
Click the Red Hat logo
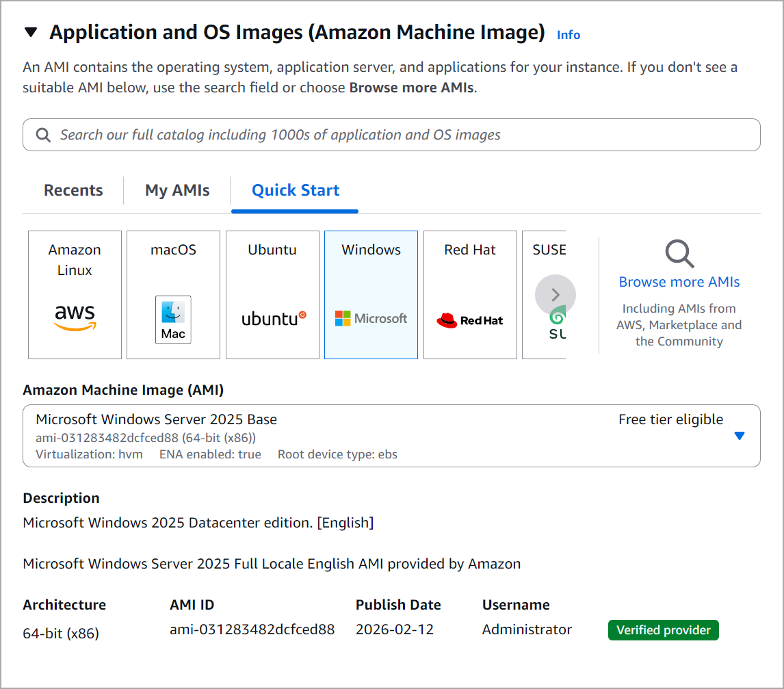[470, 319]
